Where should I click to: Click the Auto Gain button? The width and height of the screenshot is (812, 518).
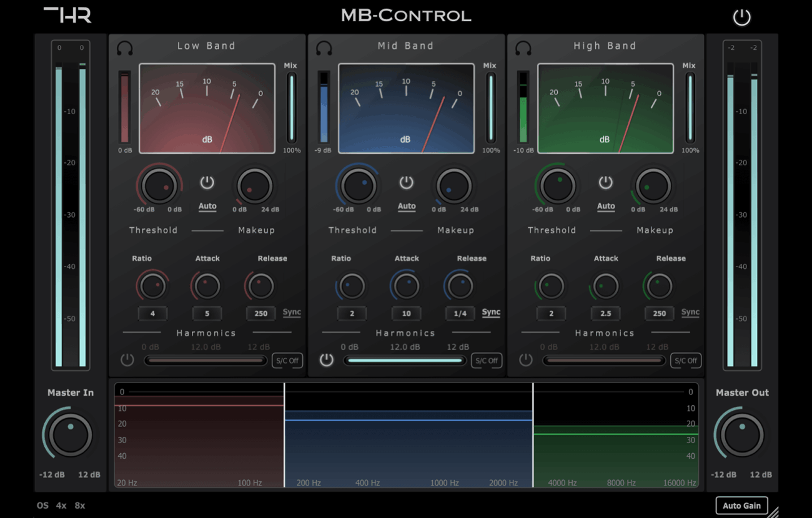pyautogui.click(x=741, y=506)
